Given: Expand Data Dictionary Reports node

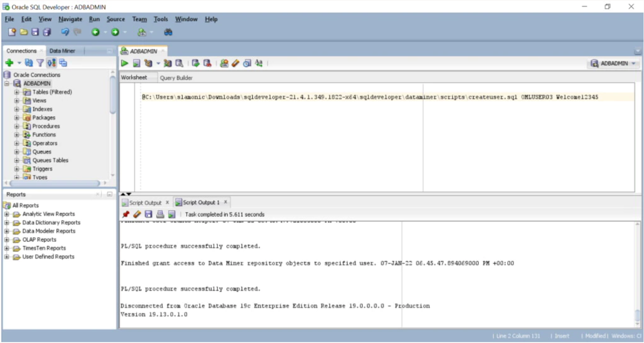Looking at the screenshot, I should pos(7,223).
